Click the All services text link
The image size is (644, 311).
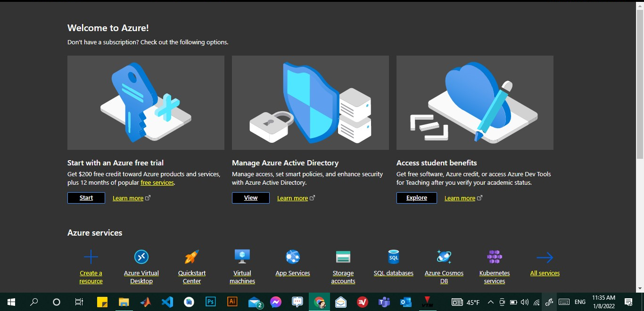[545, 273]
